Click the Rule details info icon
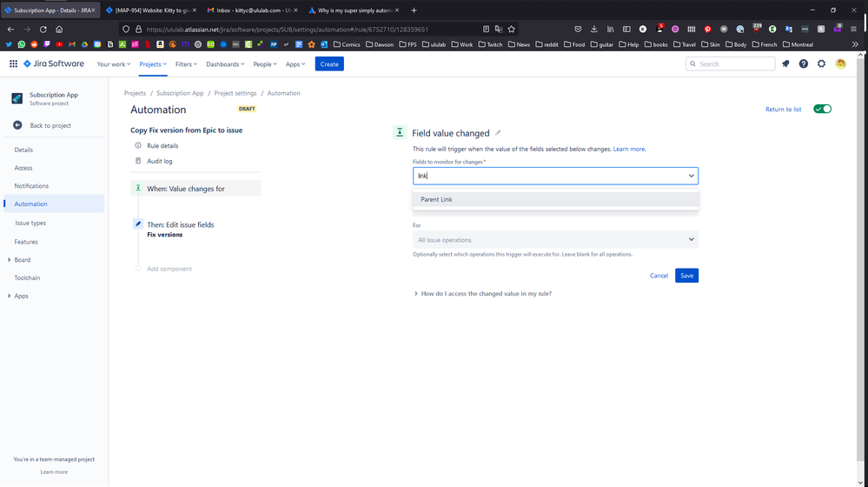This screenshot has width=868, height=487. tap(138, 146)
